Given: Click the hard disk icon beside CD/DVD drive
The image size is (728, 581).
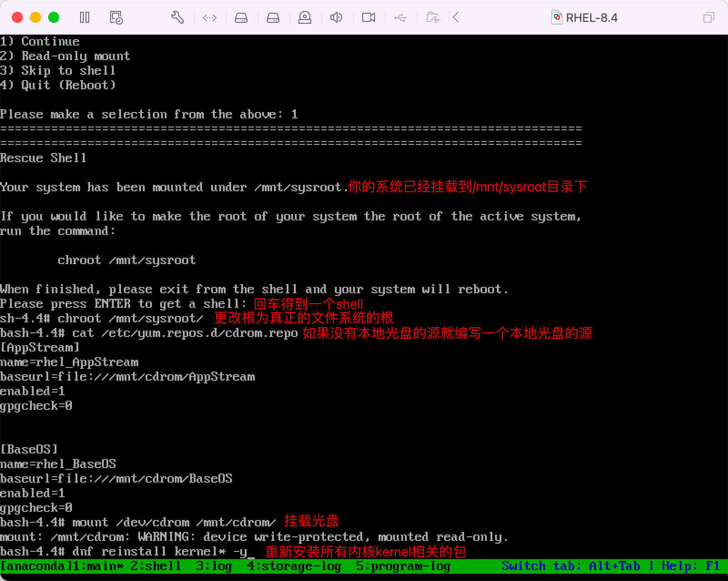Looking at the screenshot, I should tap(273, 18).
